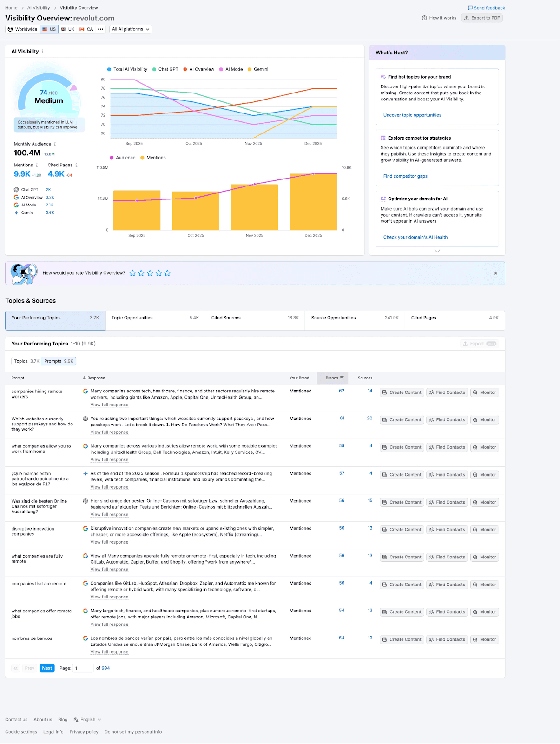Click the third rating star
The height and width of the screenshot is (744, 560).
[x=150, y=273]
